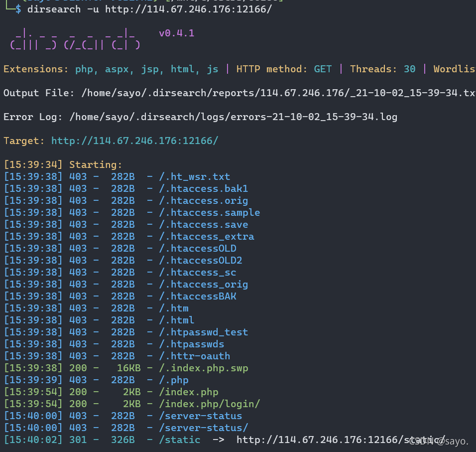Image resolution: width=476 pixels, height=452 pixels.
Task: Select the /.htaccessBAK result path
Action: coord(198,296)
